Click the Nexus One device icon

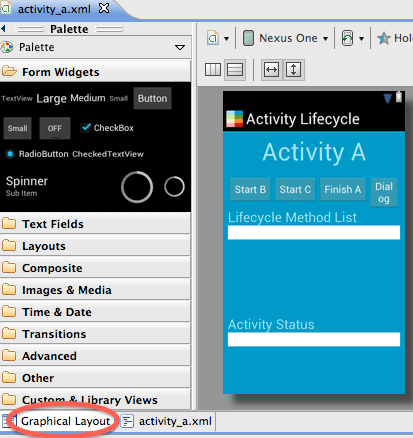(248, 38)
